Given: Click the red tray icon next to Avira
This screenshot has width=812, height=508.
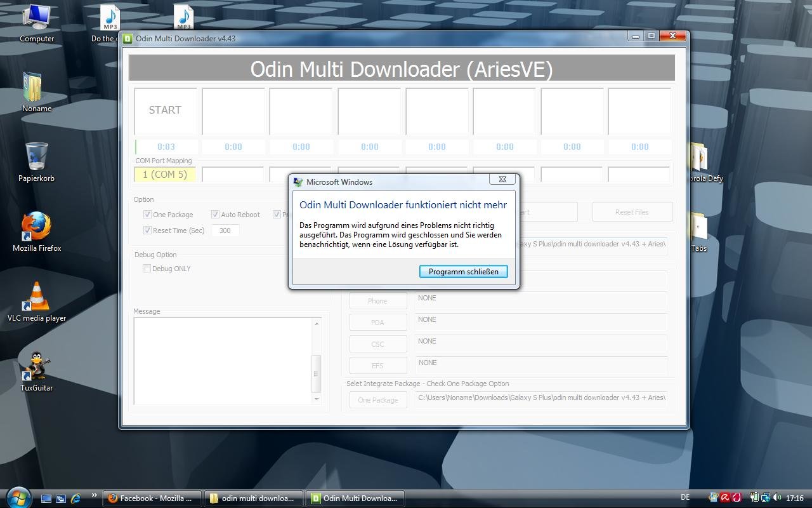Looking at the screenshot, I should [737, 498].
